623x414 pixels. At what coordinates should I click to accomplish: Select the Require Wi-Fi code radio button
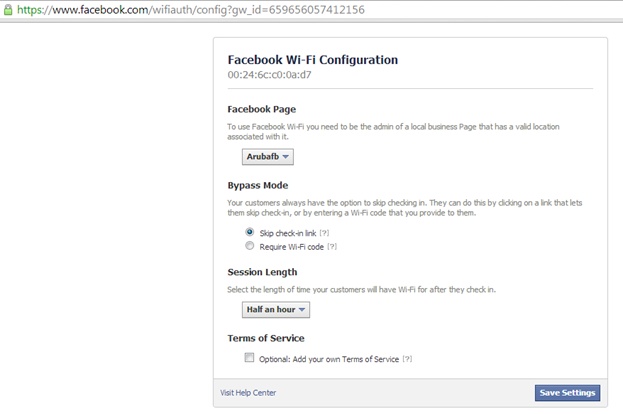tap(250, 246)
